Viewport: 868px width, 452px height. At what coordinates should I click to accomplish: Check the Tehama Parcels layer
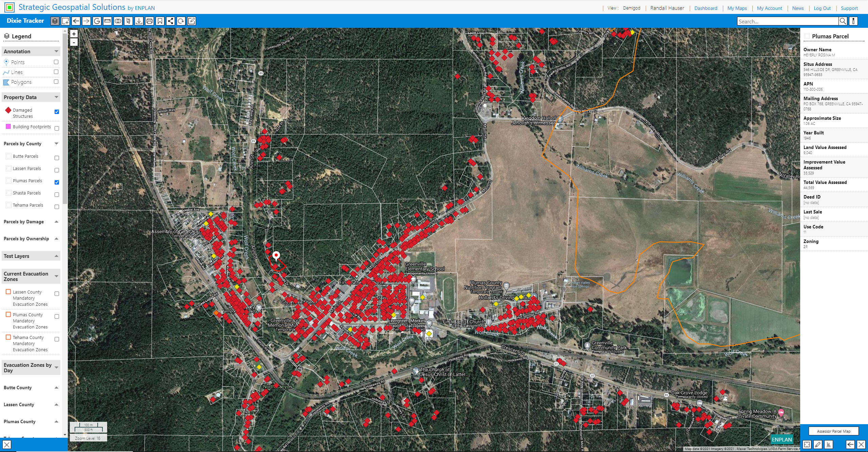click(x=57, y=207)
